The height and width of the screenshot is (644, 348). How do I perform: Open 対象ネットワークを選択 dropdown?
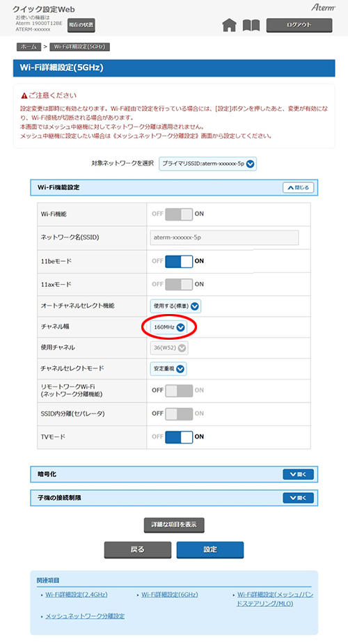207,164
